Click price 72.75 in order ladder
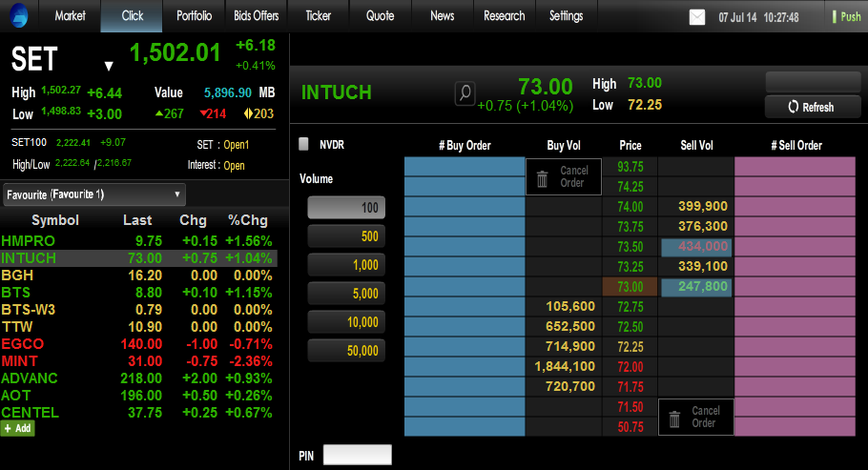The height and width of the screenshot is (470, 868). pyautogui.click(x=630, y=307)
